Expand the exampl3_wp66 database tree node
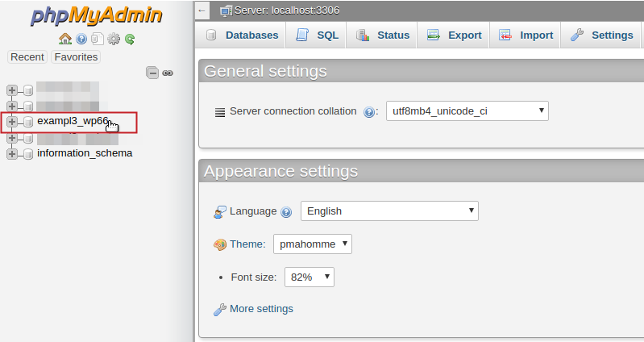This screenshot has width=644, height=342. 12,122
